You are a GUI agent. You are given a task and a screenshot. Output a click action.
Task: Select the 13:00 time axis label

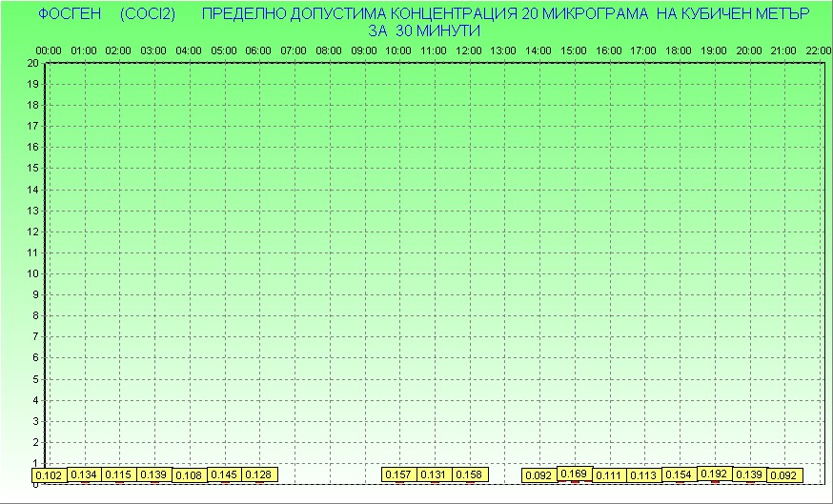pos(503,50)
